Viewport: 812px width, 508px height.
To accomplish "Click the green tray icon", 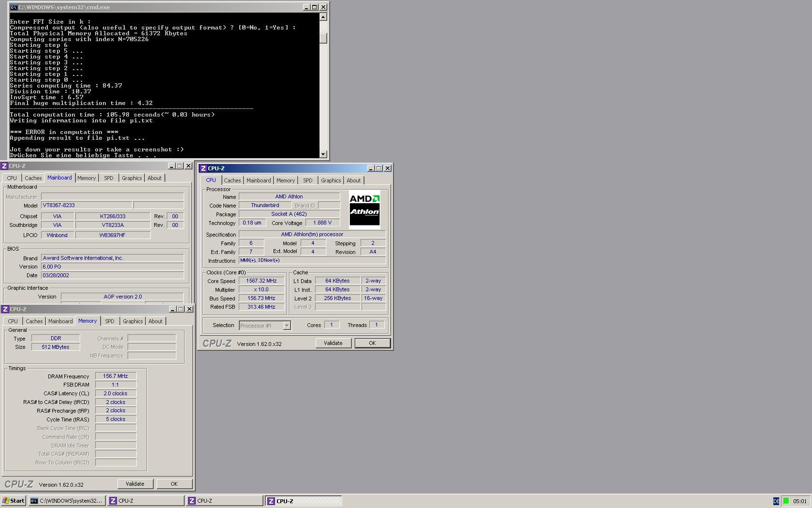I will coord(786,501).
